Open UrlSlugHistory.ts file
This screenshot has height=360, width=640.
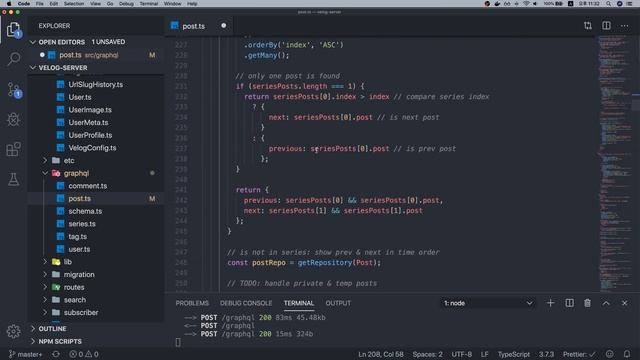[96, 84]
